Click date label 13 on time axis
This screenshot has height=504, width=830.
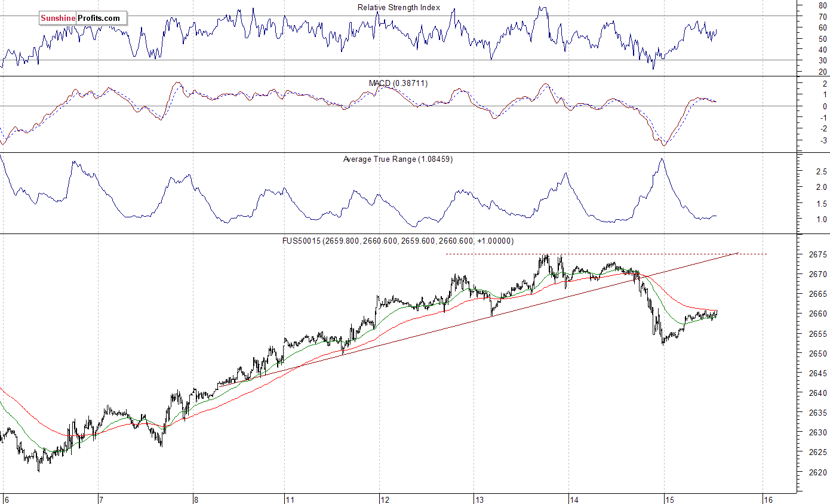click(479, 499)
